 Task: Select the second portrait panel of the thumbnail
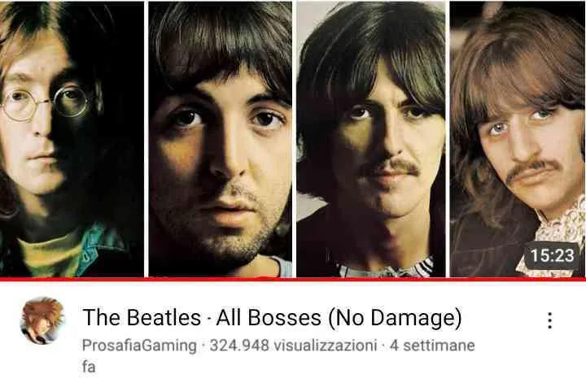point(220,139)
